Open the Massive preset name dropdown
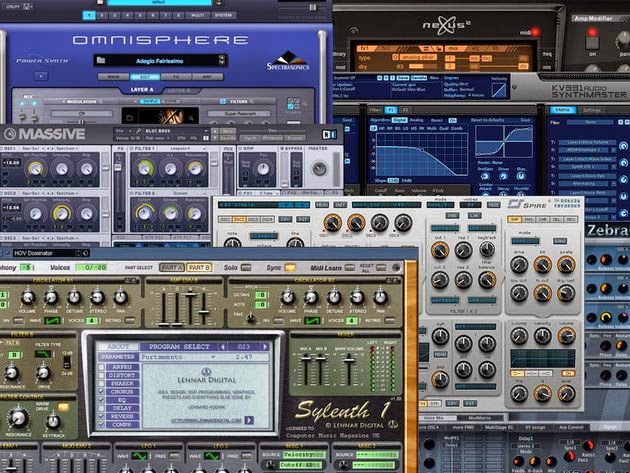The height and width of the screenshot is (473, 630). 176,131
